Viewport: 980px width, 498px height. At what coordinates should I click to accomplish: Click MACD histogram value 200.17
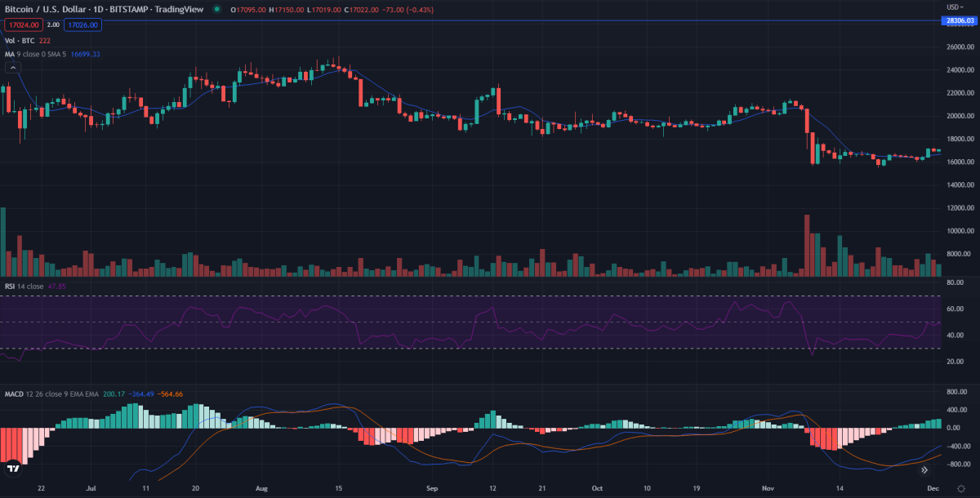pos(113,394)
